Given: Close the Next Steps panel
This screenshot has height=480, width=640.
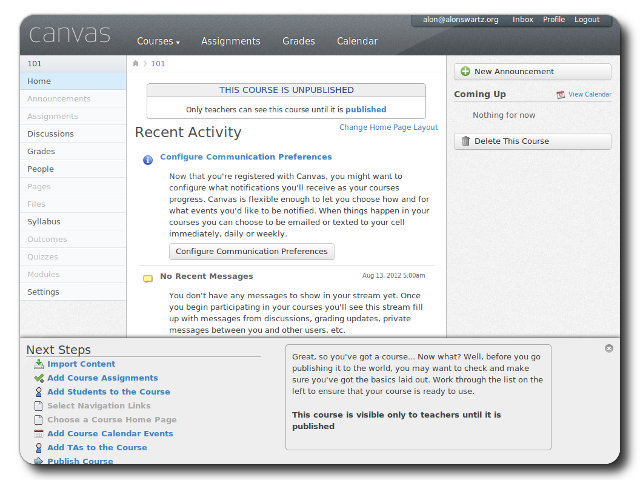Looking at the screenshot, I should pyautogui.click(x=609, y=348).
